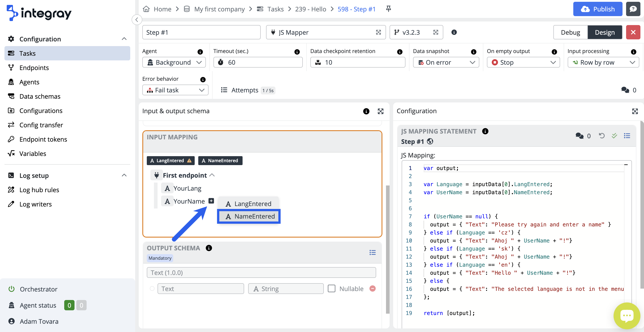Expand the Configuration panel fullscreen icon
Image resolution: width=644 pixels, height=332 pixels.
[x=635, y=111]
